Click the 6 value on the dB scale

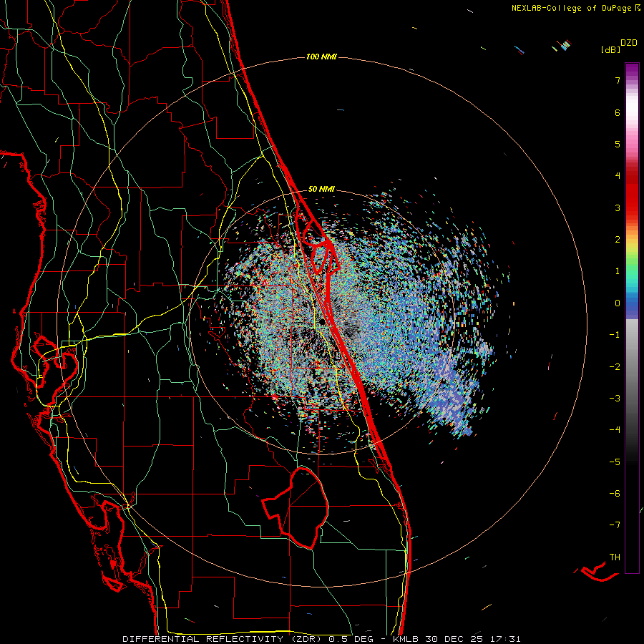(x=618, y=112)
